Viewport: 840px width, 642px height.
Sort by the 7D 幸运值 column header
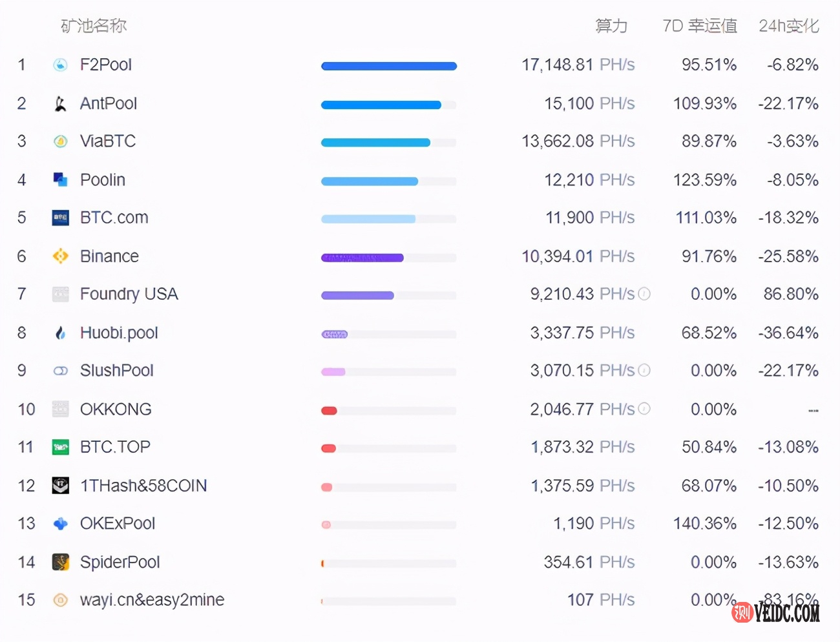point(699,26)
